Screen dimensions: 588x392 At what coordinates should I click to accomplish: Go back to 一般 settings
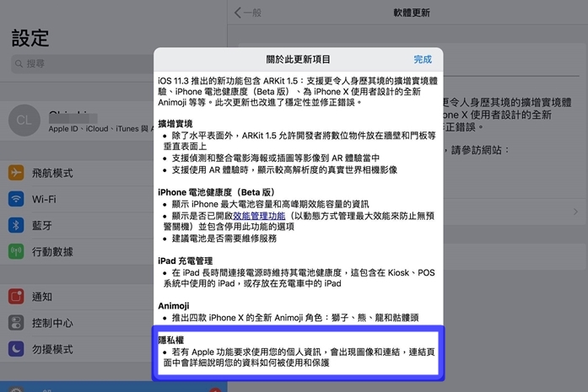coord(249,13)
